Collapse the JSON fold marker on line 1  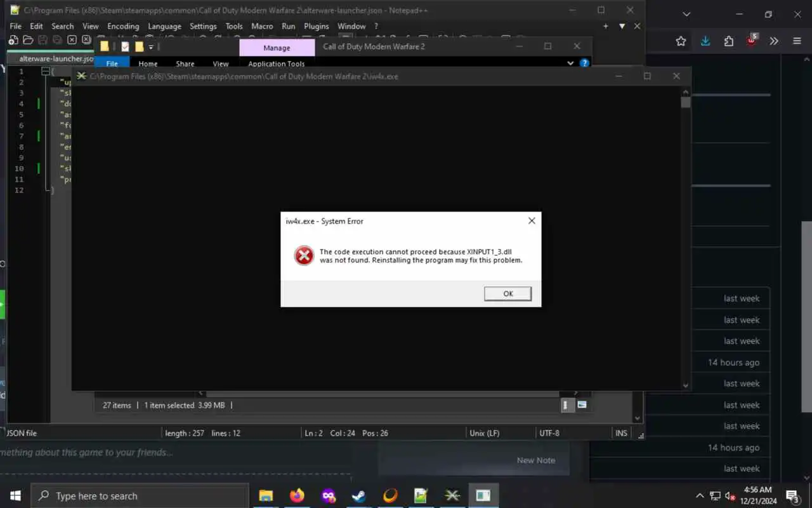click(x=46, y=71)
